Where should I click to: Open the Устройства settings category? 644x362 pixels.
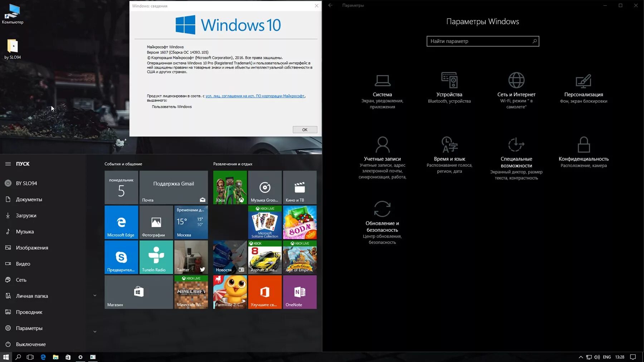point(449,88)
